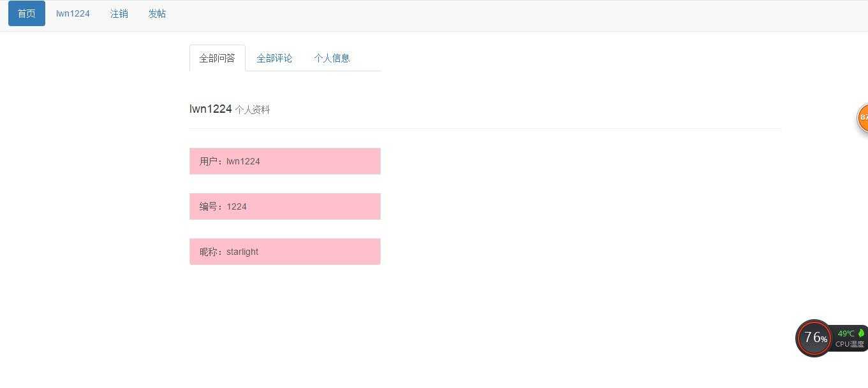Open the 发帖 post link
The height and width of the screenshot is (388, 868).
coord(157,13)
